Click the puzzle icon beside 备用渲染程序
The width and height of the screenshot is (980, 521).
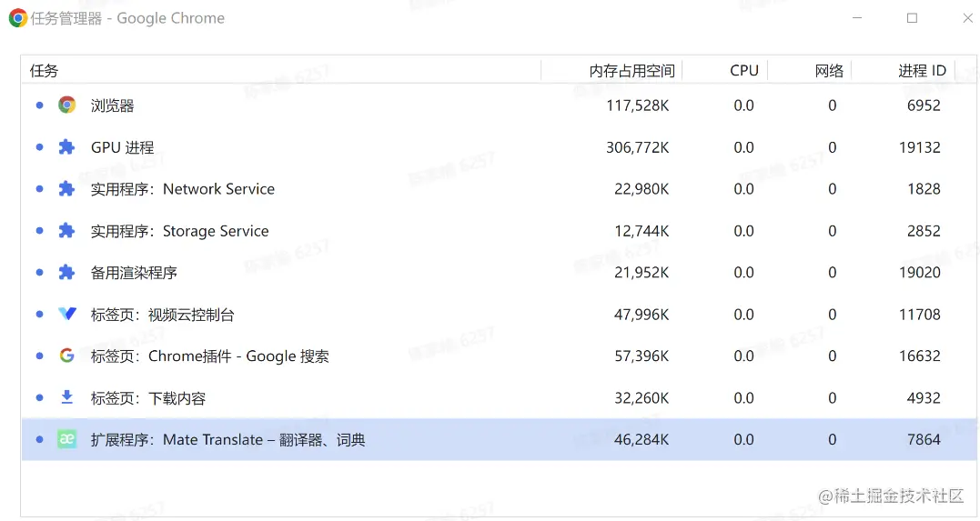point(66,273)
